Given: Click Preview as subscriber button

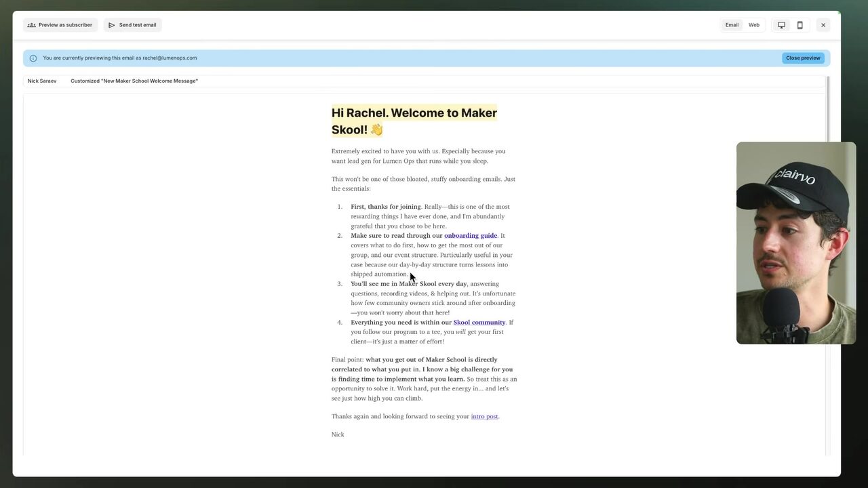Looking at the screenshot, I should coord(60,25).
